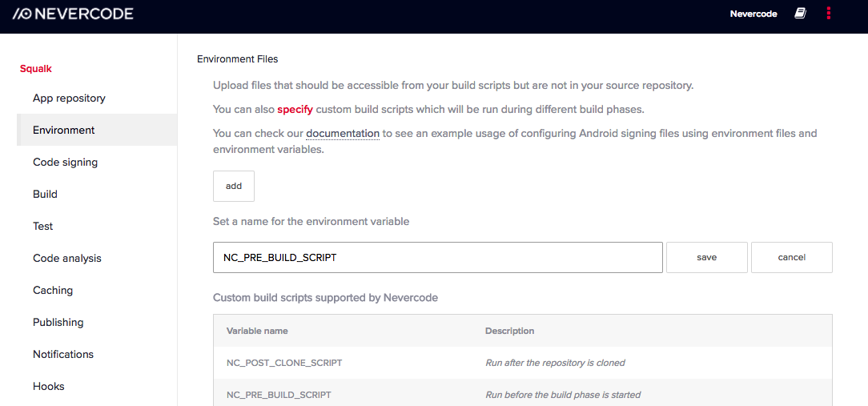
Task: Open the red three-dot options menu
Action: click(829, 14)
